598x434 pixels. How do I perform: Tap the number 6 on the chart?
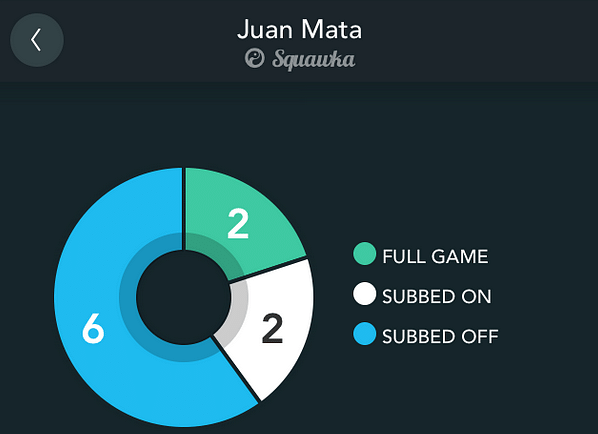click(x=93, y=328)
